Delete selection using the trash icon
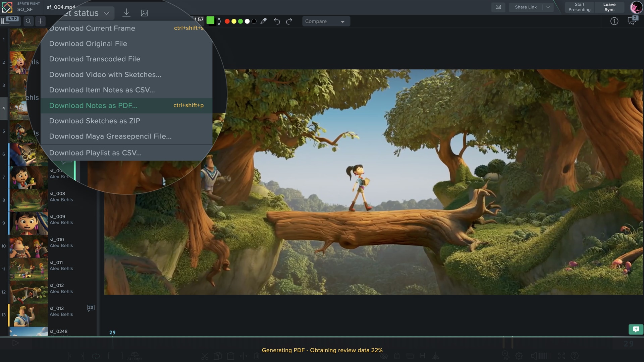Image resolution: width=644 pixels, height=362 pixels. click(257, 356)
